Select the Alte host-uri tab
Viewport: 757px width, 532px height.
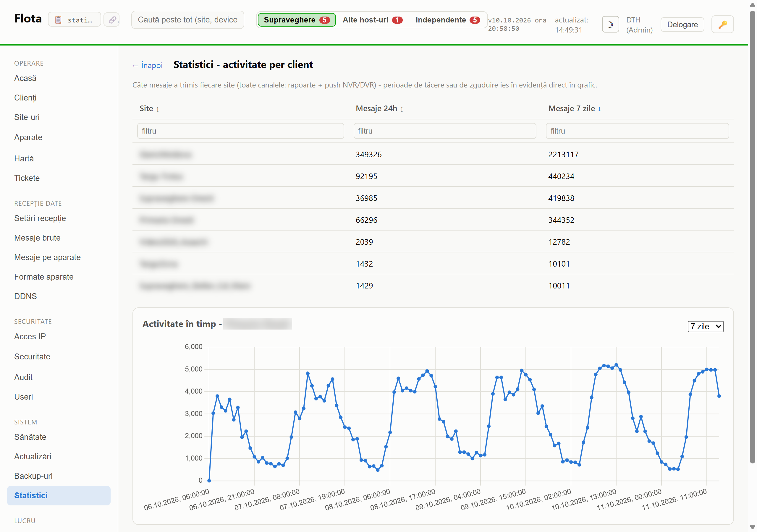coord(373,20)
